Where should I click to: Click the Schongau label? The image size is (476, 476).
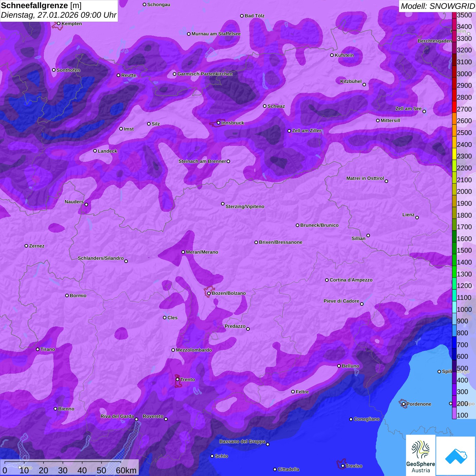click(159, 4)
